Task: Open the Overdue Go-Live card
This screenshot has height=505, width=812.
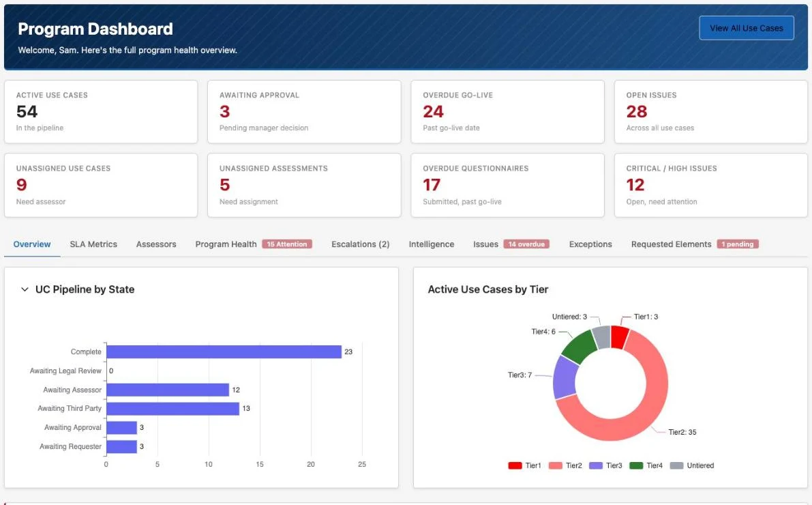Action: point(507,111)
